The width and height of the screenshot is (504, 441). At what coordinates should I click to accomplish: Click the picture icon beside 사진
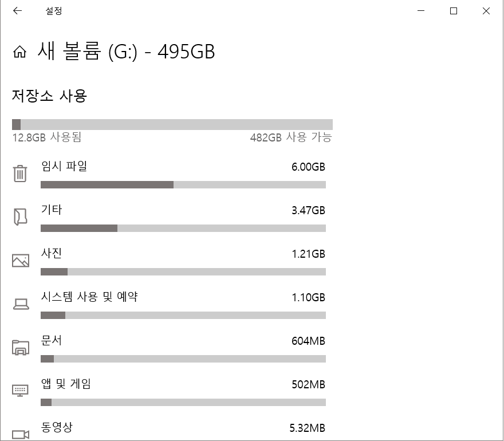21,261
